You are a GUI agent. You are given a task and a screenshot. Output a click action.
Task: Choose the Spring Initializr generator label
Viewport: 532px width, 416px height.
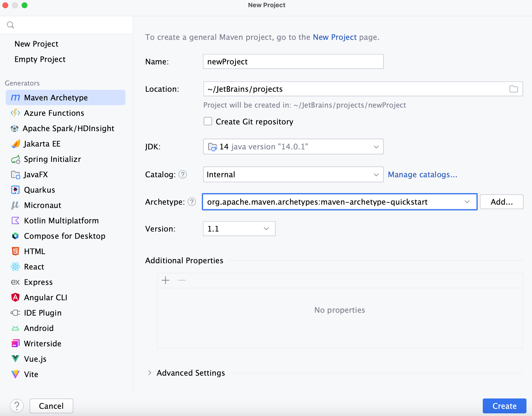[52, 159]
